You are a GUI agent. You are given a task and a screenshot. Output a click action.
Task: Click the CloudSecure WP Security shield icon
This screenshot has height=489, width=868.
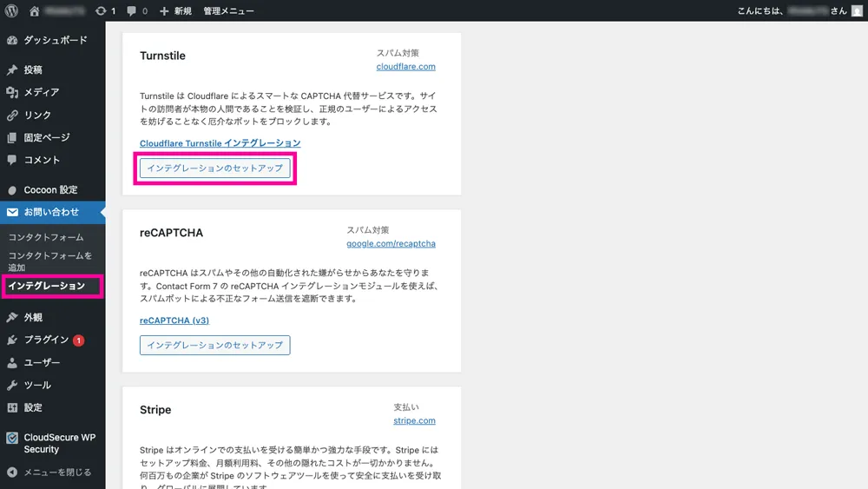tap(12, 438)
